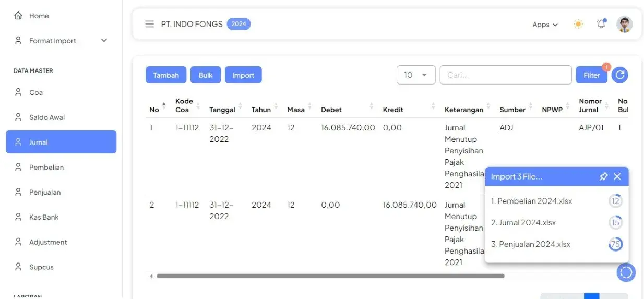Image resolution: width=644 pixels, height=299 pixels.
Task: Click the Filter button
Action: [592, 75]
